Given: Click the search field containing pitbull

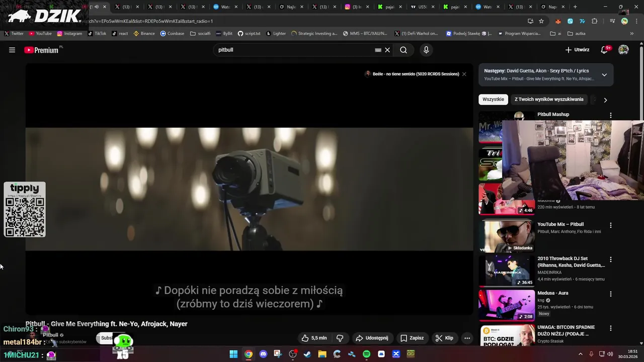Looking at the screenshot, I should pyautogui.click(x=294, y=50).
